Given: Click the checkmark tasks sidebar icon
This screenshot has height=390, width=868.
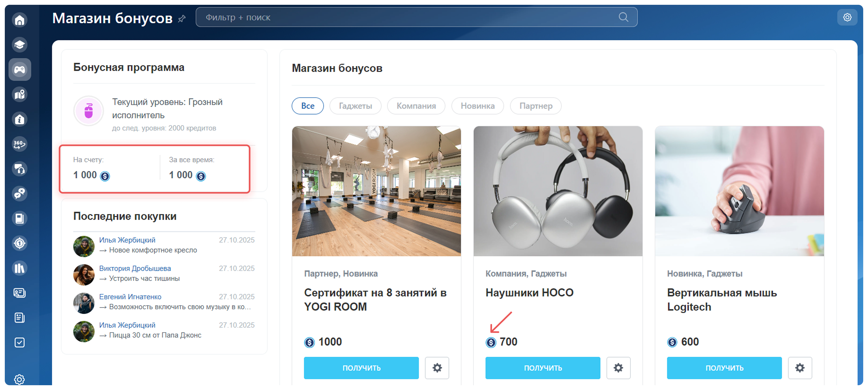Looking at the screenshot, I should (20, 343).
